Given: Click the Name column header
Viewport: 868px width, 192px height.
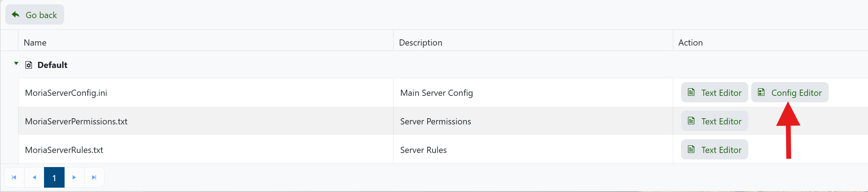Looking at the screenshot, I should tap(35, 43).
